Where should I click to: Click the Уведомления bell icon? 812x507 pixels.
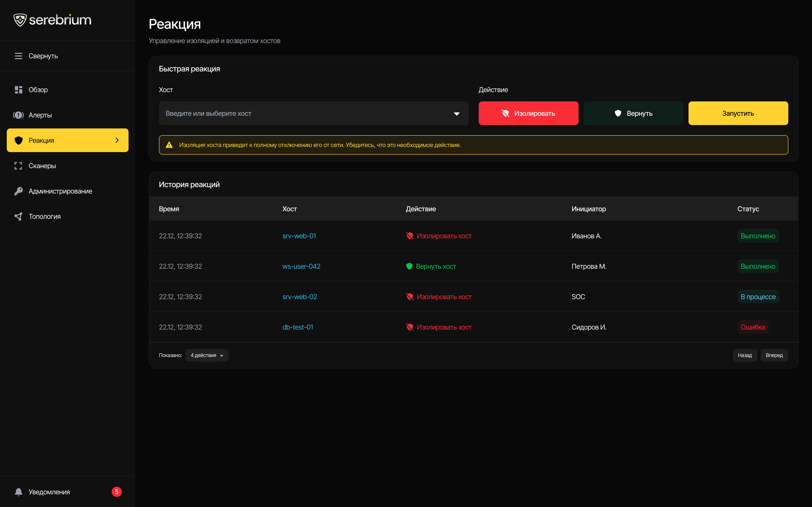(19, 492)
